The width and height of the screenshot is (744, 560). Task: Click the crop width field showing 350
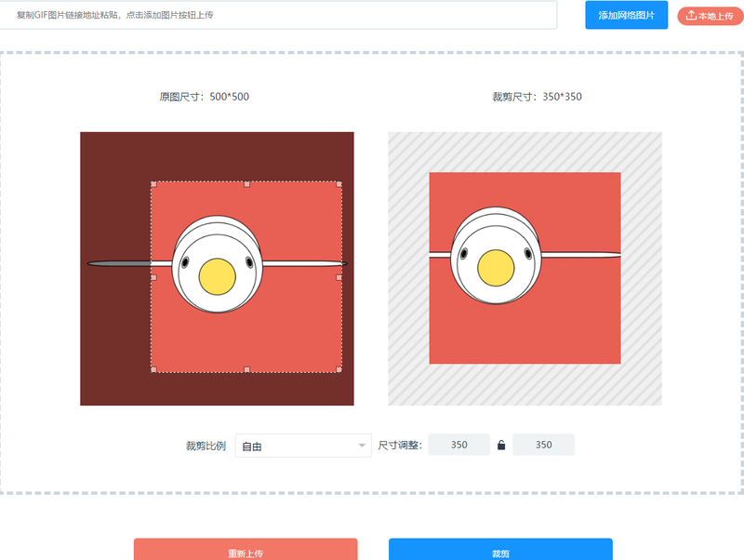coord(458,445)
